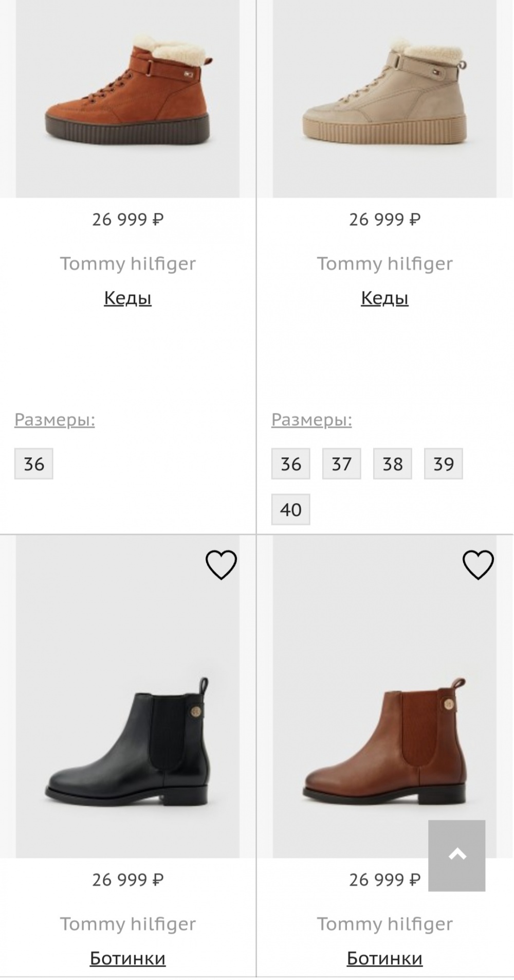Screen dimensions: 514x980
Task: Open Ботинки category under black boots
Action: 127,958
